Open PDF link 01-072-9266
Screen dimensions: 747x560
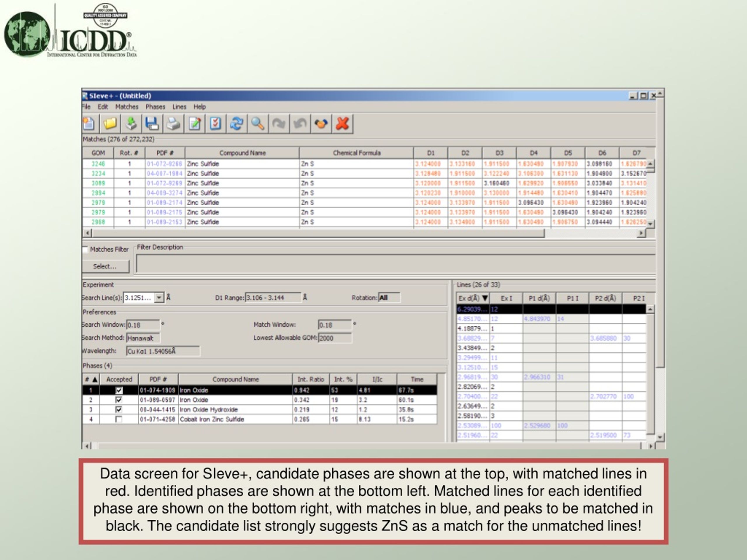(165, 164)
